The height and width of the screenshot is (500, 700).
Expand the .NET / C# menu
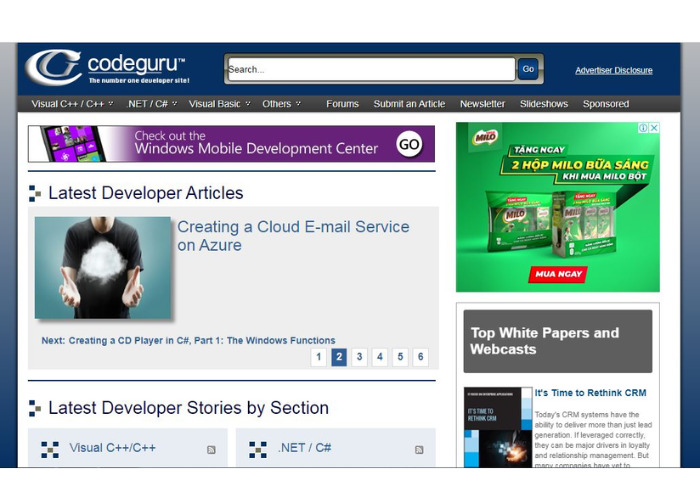click(x=152, y=104)
